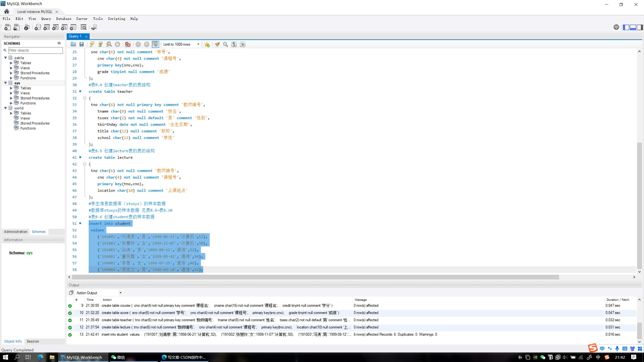Expand the Tables node under sakila
The width and height of the screenshot is (644, 362).
point(11,63)
